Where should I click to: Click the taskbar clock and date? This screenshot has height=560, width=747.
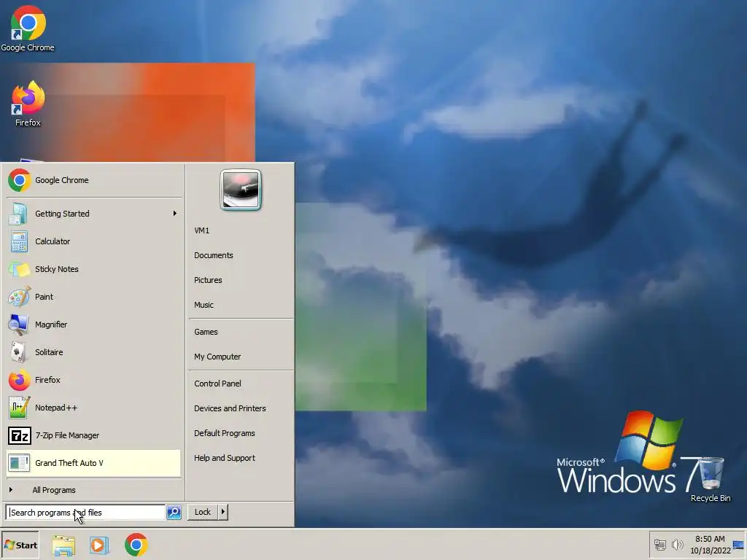pos(711,545)
